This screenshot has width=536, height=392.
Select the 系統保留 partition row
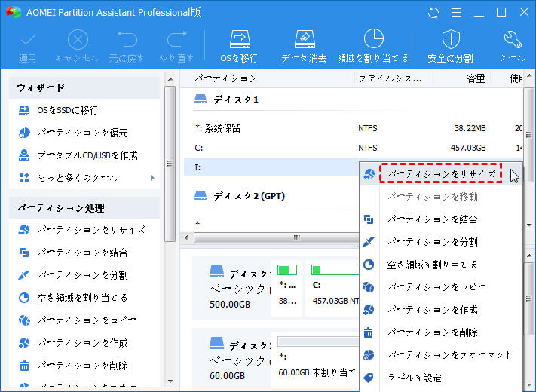(353, 128)
